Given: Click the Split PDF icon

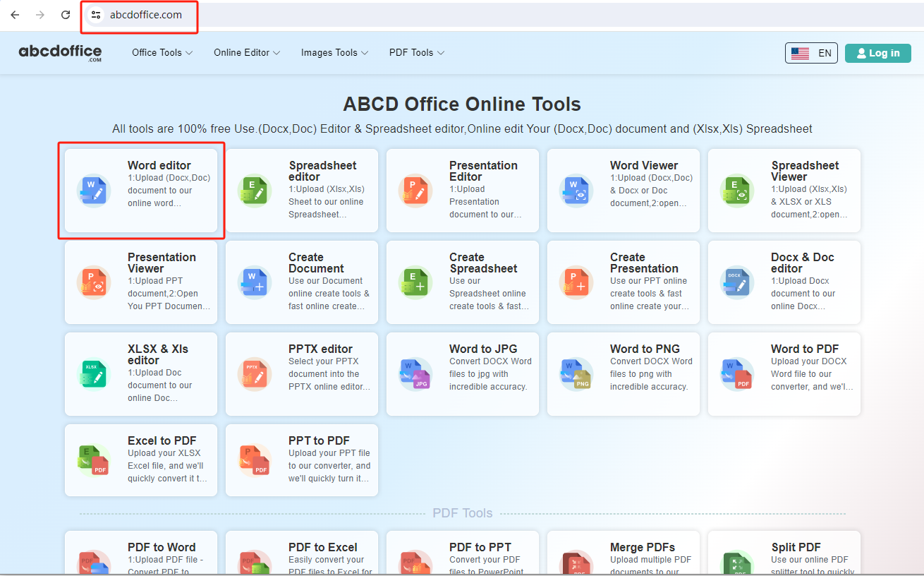Looking at the screenshot, I should click(737, 563).
